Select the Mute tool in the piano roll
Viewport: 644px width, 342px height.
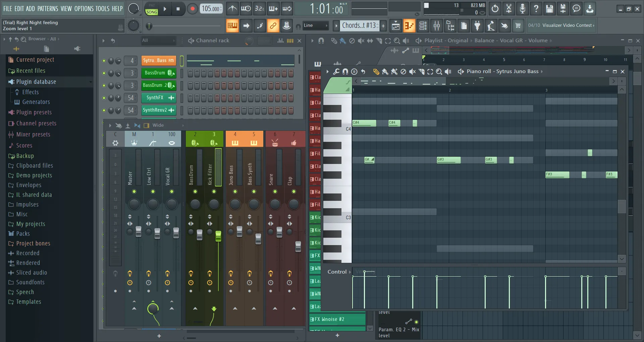click(x=412, y=71)
